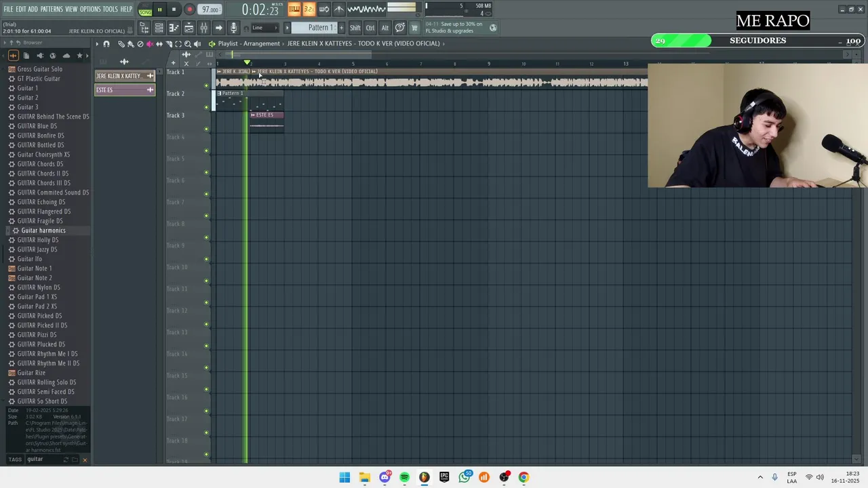
Task: Select the Slip tool in playlist toolbar
Action: click(159, 44)
